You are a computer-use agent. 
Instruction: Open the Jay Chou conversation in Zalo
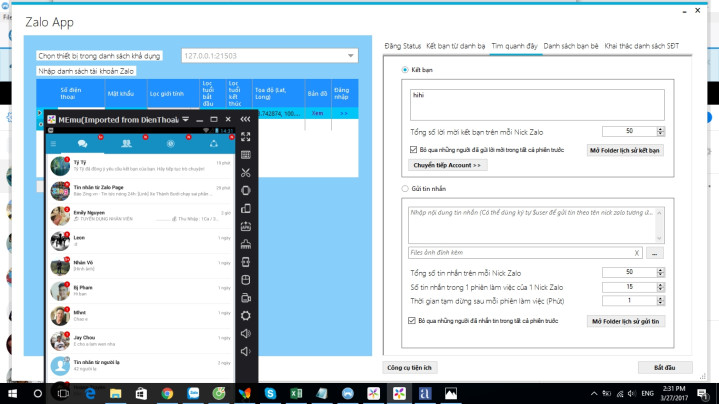[x=140, y=341]
